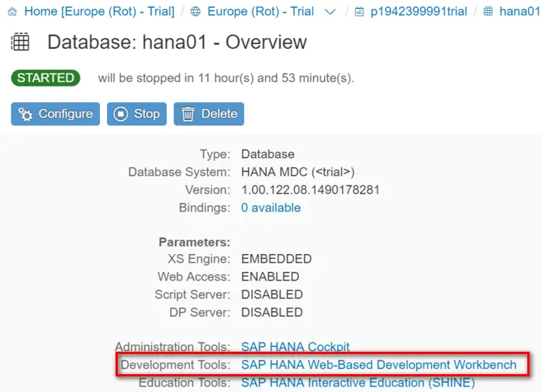Click the gears icon on the Configure button
The height and width of the screenshot is (392, 542).
coord(26,114)
